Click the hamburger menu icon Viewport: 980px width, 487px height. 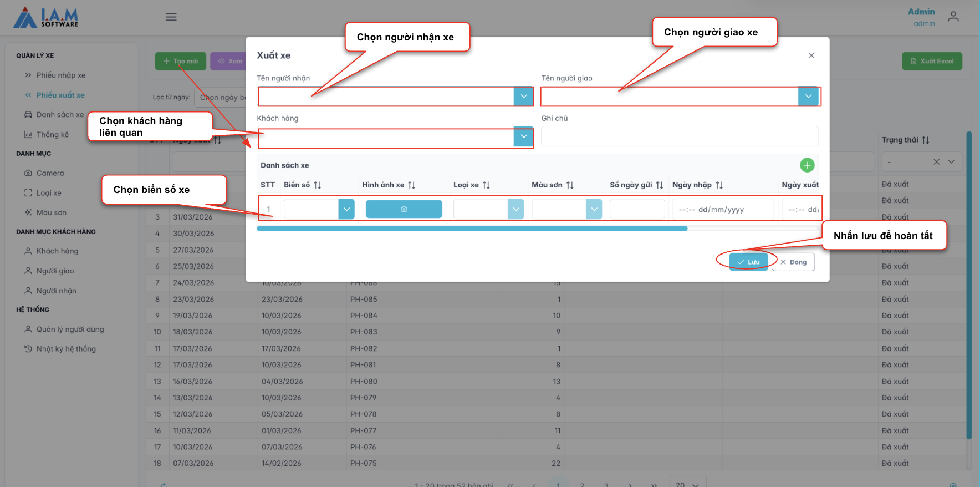tap(171, 17)
